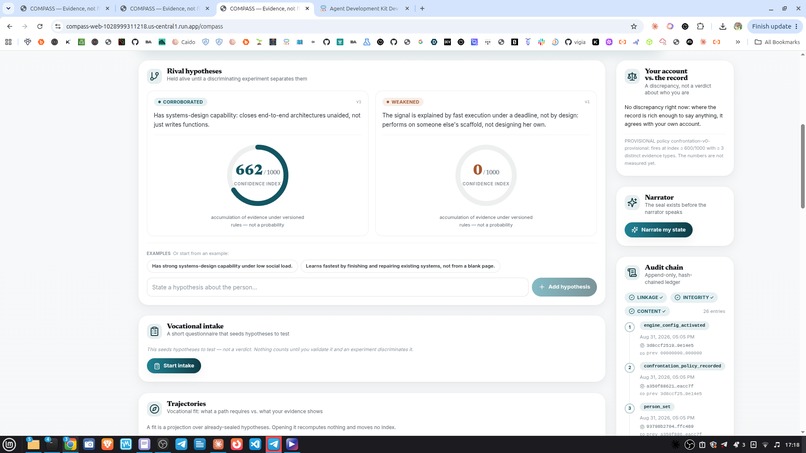
Task: Open Brave browser from the taskbar
Action: tap(107, 444)
